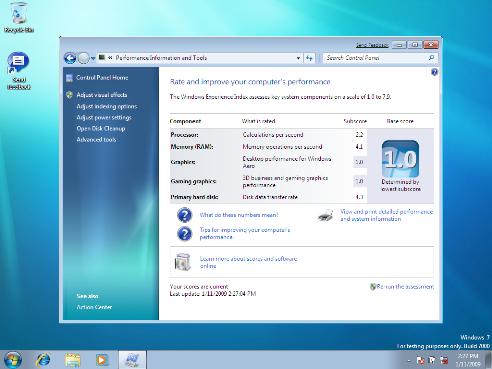Click the Send Feedback title bar link

point(372,45)
